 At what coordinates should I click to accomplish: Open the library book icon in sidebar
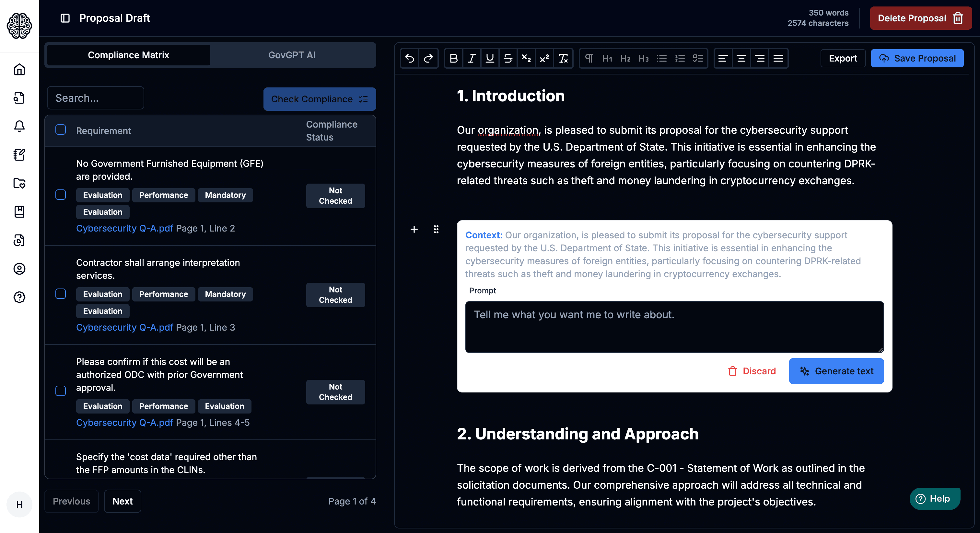(19, 212)
